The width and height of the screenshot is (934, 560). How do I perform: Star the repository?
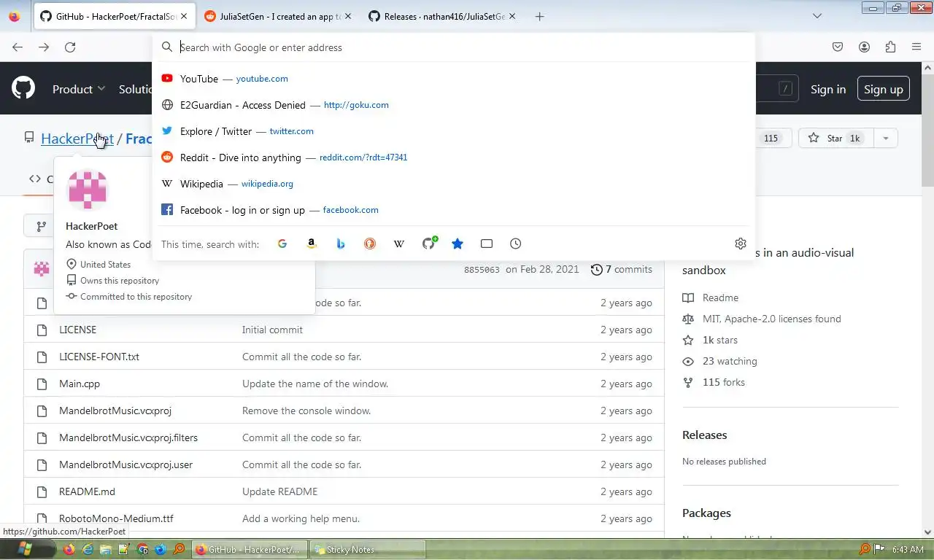coord(835,139)
